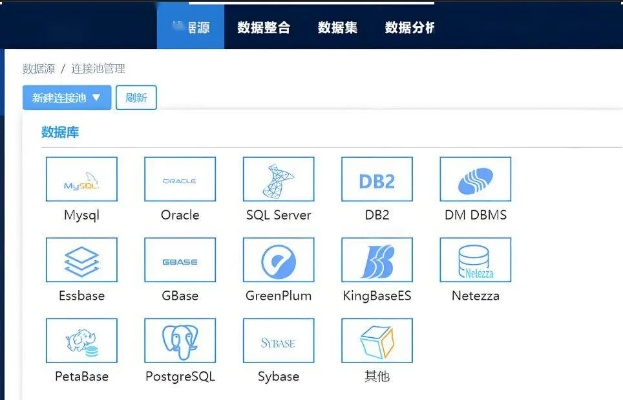Click the DM DBMS database icon
Screen dimensions: 623x400
(475, 180)
